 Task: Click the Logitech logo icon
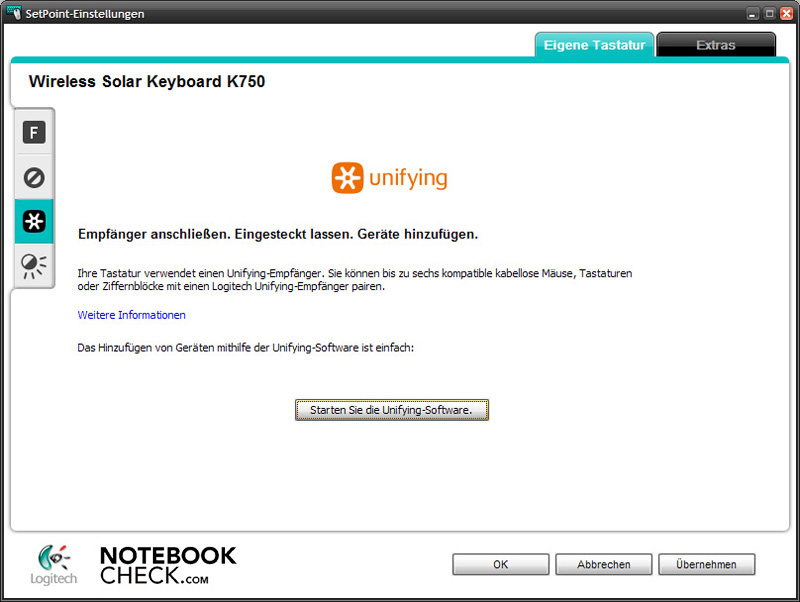(x=54, y=565)
